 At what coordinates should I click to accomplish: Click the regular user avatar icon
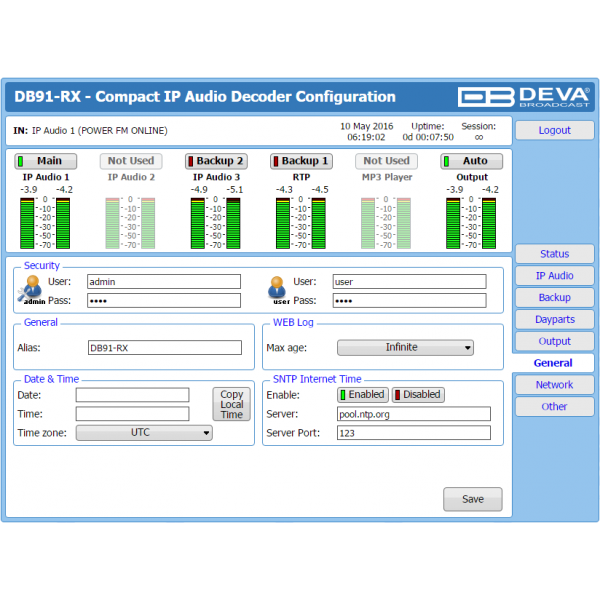pyautogui.click(x=277, y=290)
